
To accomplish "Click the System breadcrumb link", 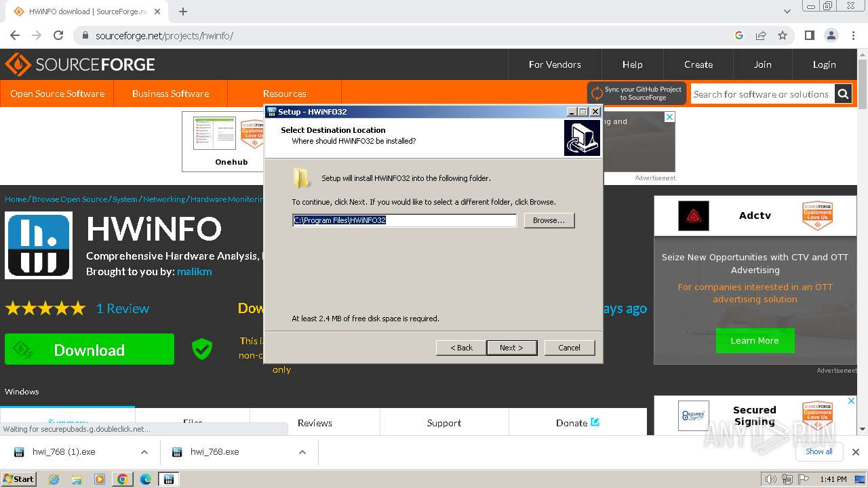I will coord(125,199).
